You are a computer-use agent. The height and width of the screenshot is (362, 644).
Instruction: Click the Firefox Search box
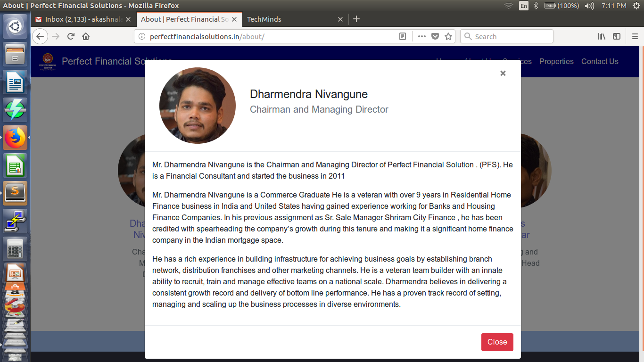(x=506, y=36)
